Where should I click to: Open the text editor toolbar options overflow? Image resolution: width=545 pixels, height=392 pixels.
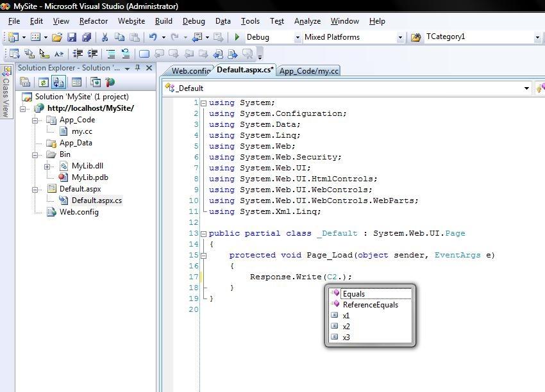(260, 55)
